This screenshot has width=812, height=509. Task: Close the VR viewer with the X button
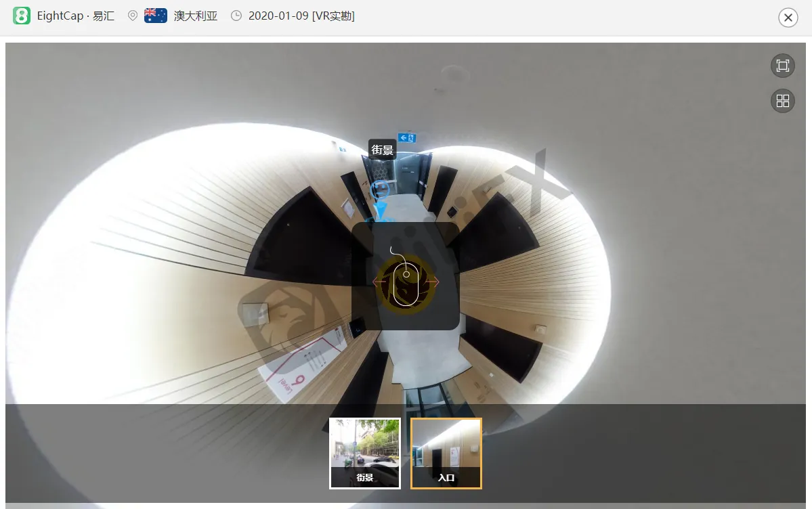[x=788, y=18]
